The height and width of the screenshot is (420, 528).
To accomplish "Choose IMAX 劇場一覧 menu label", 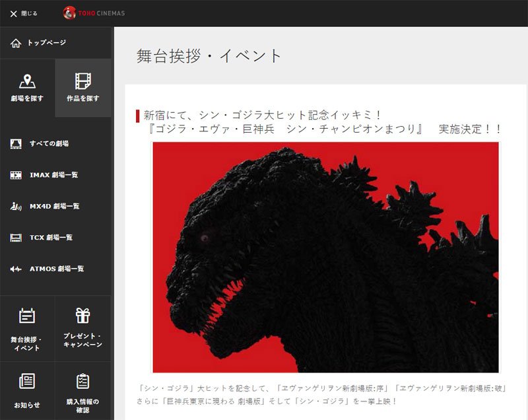I will [54, 175].
